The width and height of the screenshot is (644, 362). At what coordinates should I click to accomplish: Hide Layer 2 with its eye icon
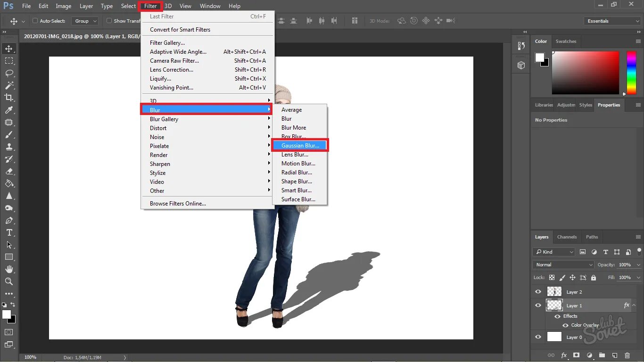(538, 292)
